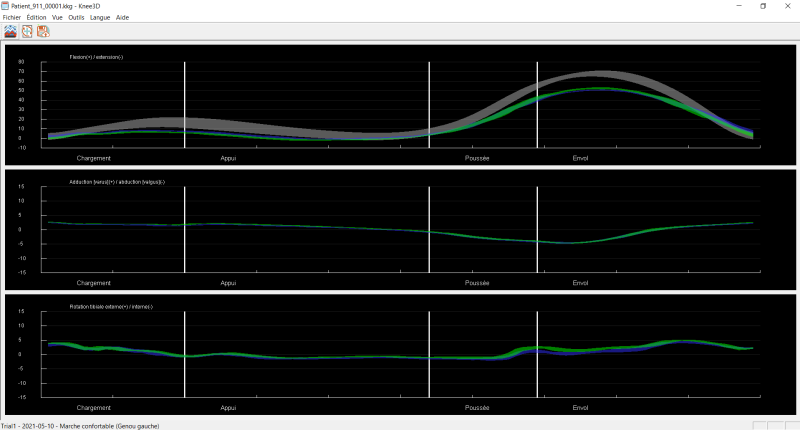
Task: Select Appui label under the rotation chart
Action: (x=228, y=408)
